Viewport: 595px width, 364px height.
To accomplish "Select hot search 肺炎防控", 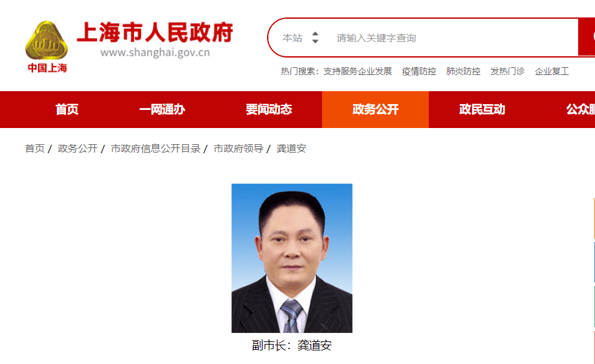I will 463,71.
